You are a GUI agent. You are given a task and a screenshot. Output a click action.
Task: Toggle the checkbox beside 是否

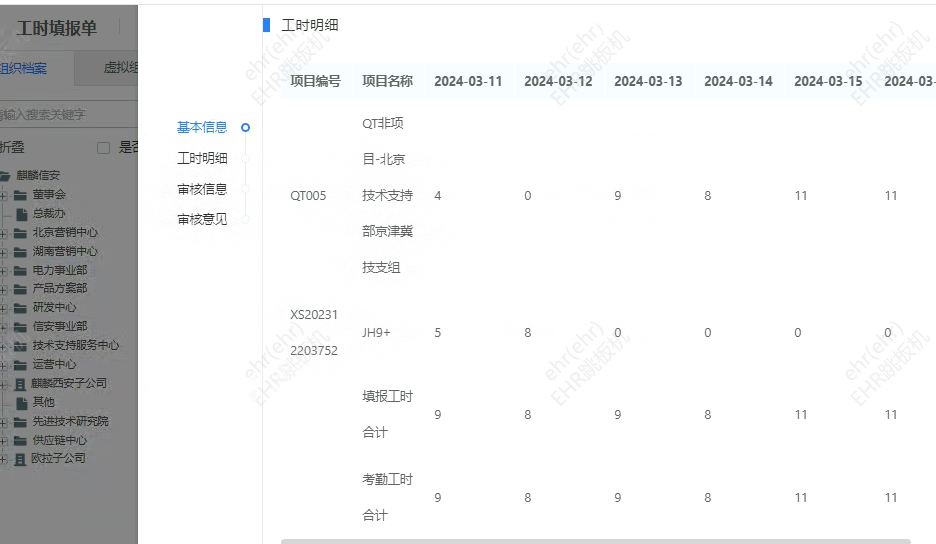[x=103, y=148]
